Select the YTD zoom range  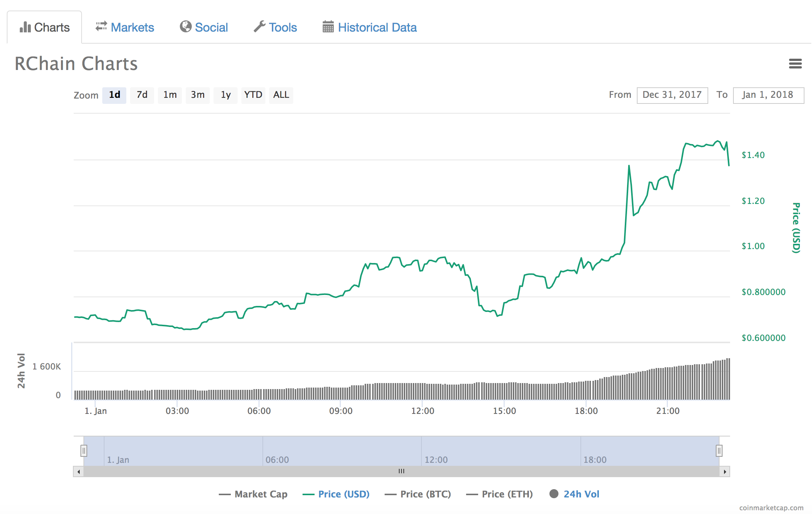click(x=253, y=95)
